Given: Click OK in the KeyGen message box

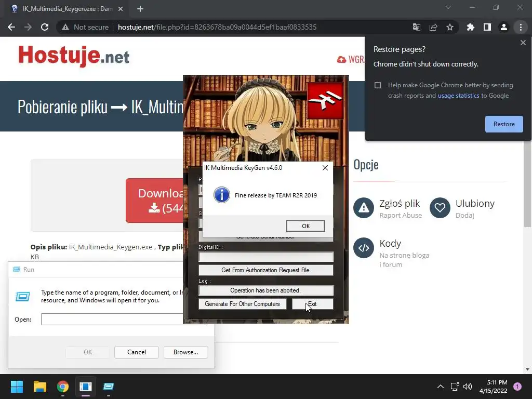Looking at the screenshot, I should pyautogui.click(x=305, y=226).
